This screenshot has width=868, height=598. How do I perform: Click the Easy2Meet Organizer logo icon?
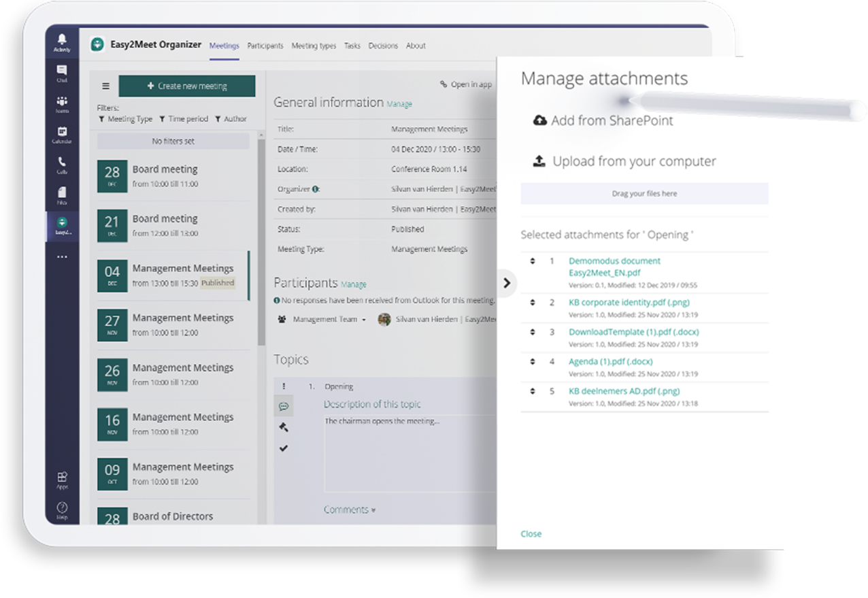point(97,44)
